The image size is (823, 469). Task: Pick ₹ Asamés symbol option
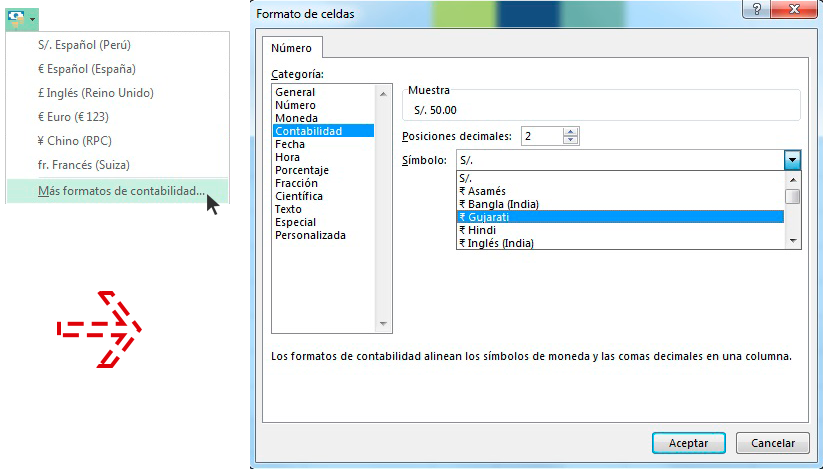coord(620,191)
